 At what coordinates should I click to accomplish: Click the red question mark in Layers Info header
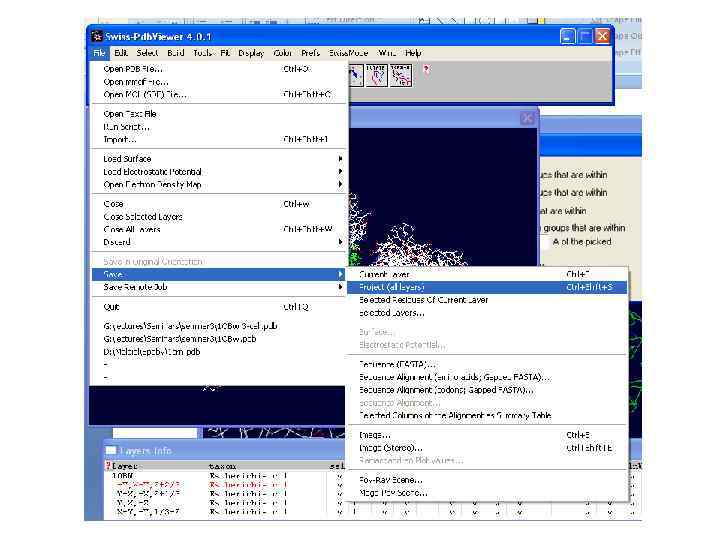pyautogui.click(x=108, y=466)
